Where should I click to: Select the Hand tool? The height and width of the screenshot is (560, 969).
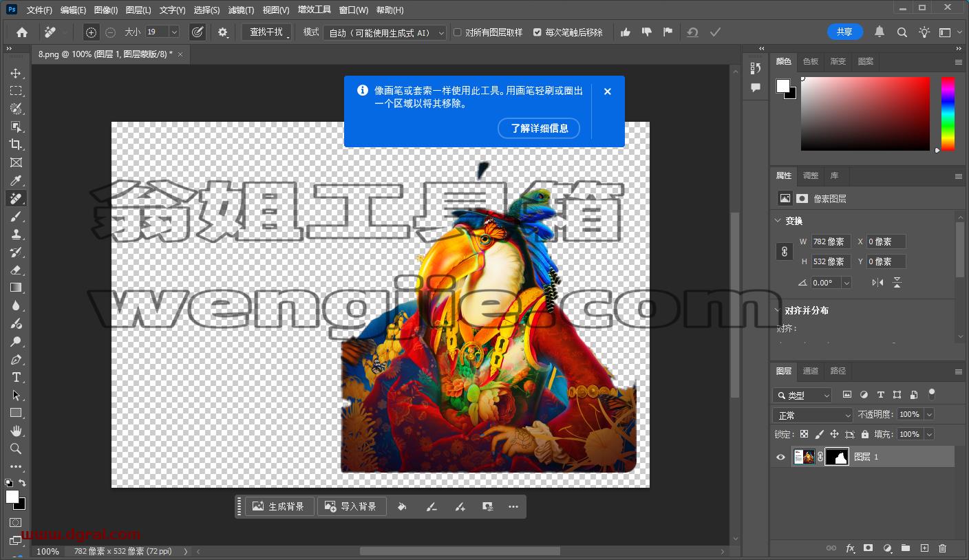15,431
